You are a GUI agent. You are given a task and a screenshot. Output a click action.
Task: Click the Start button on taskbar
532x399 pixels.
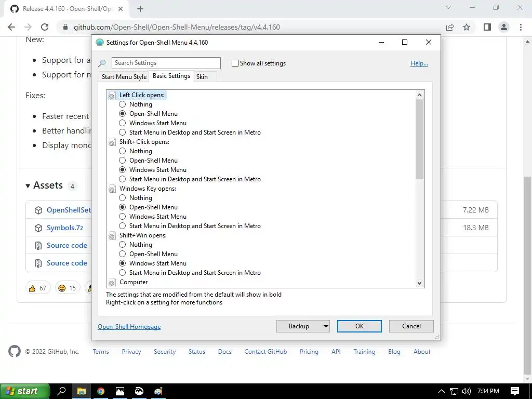[x=25, y=391]
